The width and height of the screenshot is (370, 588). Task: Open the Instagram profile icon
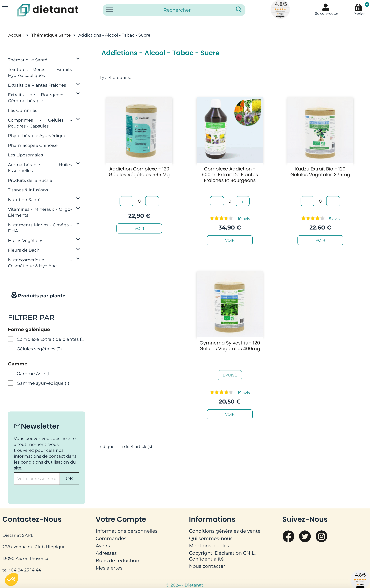[x=322, y=536]
